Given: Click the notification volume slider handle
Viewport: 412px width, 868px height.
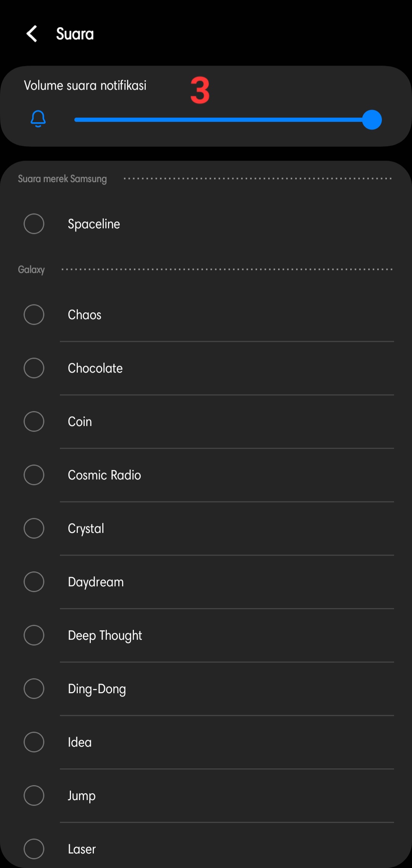Looking at the screenshot, I should point(372,120).
